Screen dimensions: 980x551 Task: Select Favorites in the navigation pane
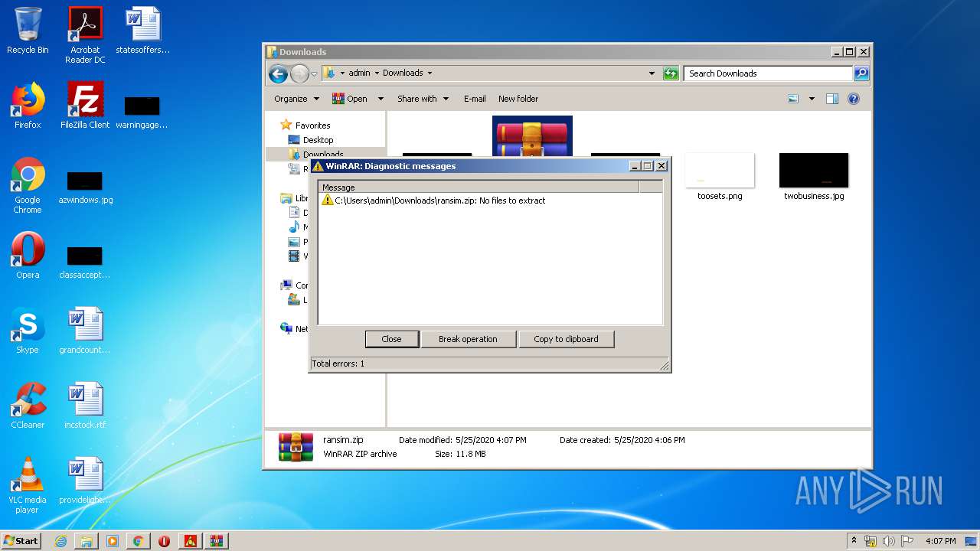[312, 126]
